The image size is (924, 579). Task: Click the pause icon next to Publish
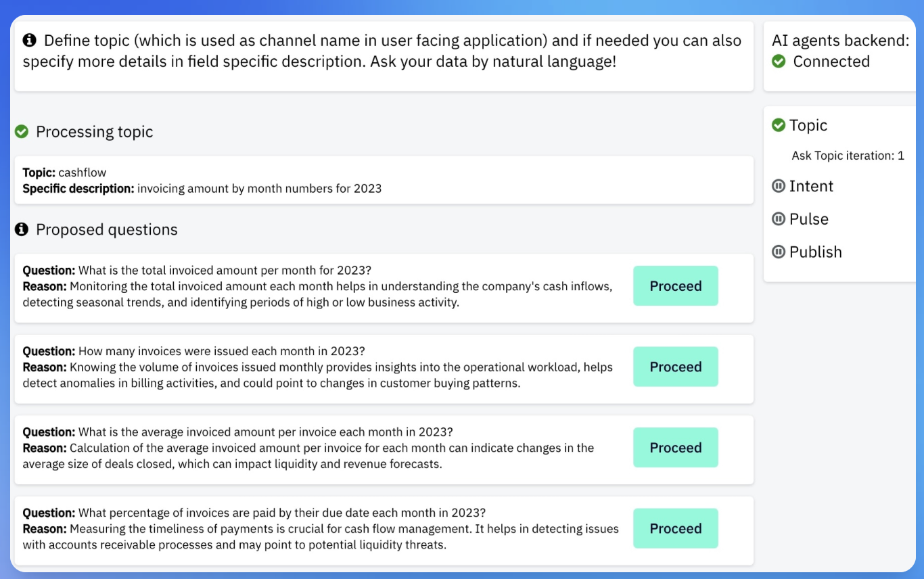pos(779,252)
